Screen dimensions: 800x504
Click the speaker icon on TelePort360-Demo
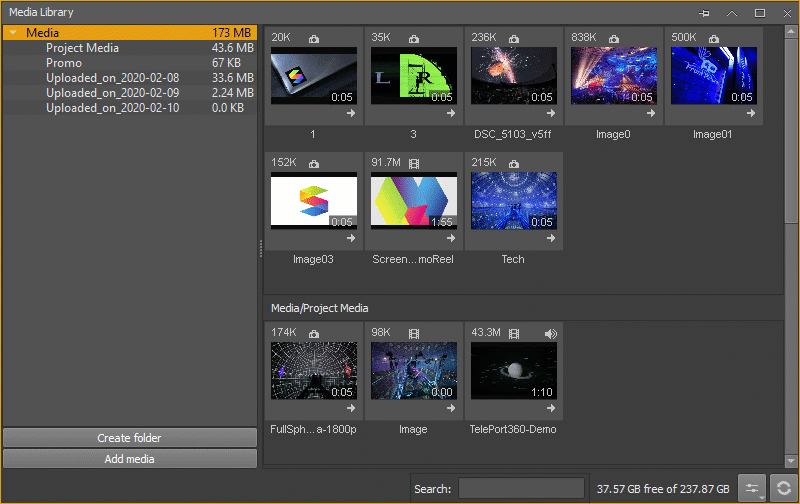coord(551,334)
